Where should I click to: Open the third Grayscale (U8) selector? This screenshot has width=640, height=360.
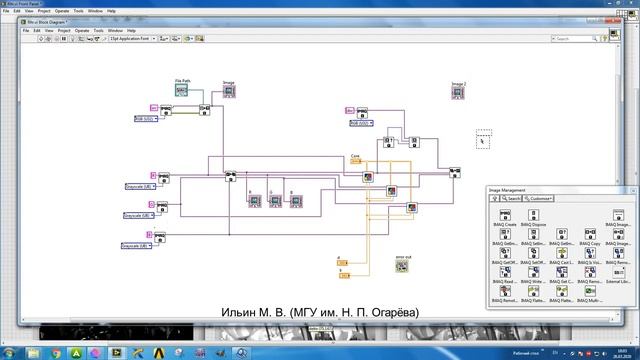pos(136,246)
